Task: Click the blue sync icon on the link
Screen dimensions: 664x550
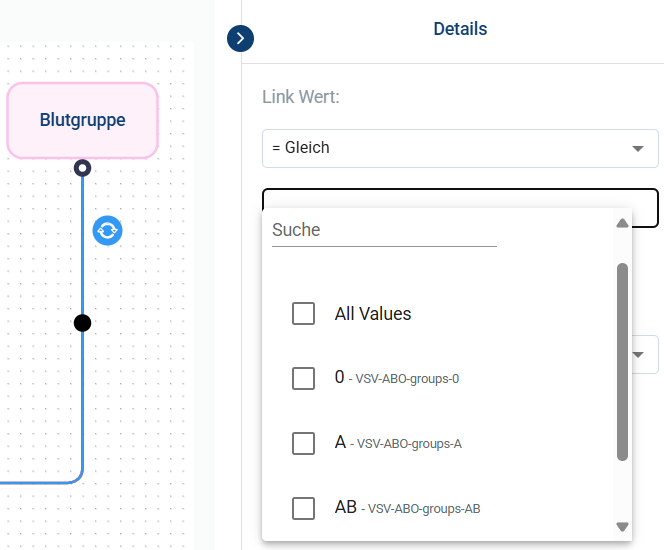Action: click(107, 231)
